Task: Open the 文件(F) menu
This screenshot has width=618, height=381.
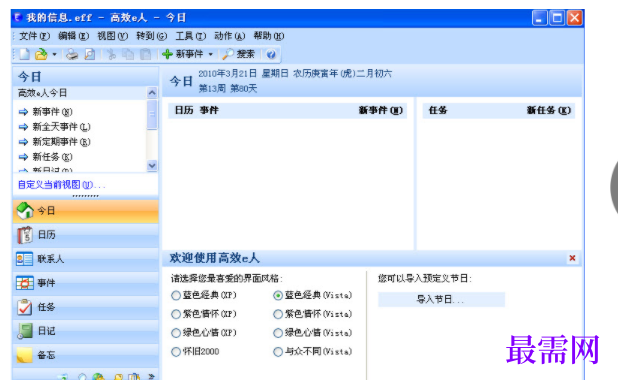Action: click(x=34, y=36)
